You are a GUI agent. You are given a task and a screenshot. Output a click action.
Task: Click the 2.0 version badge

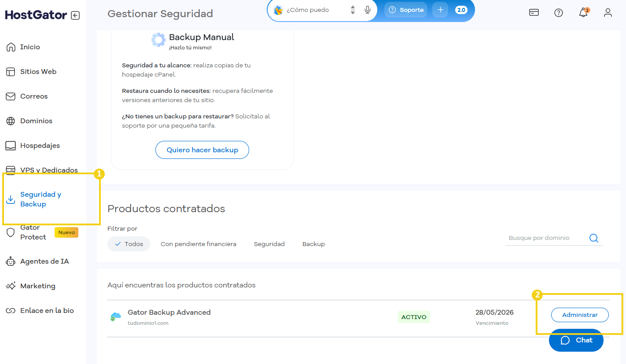point(461,10)
